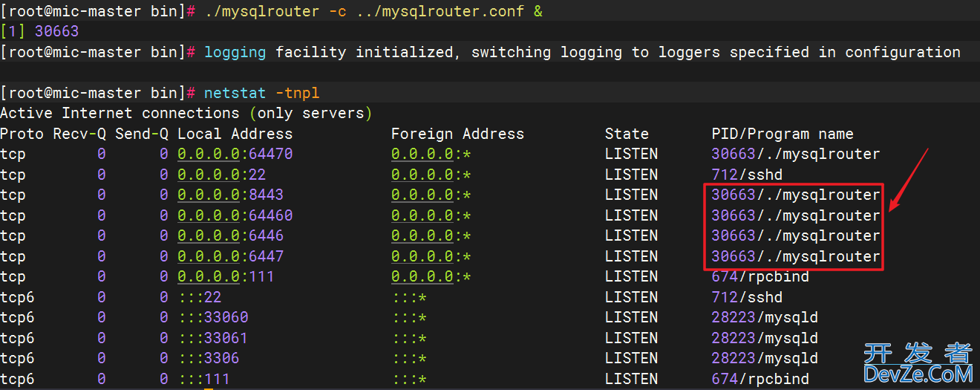The width and height of the screenshot is (980, 390).
Task: Click mysqlrouter program name in port 6447 row
Action: point(796,256)
